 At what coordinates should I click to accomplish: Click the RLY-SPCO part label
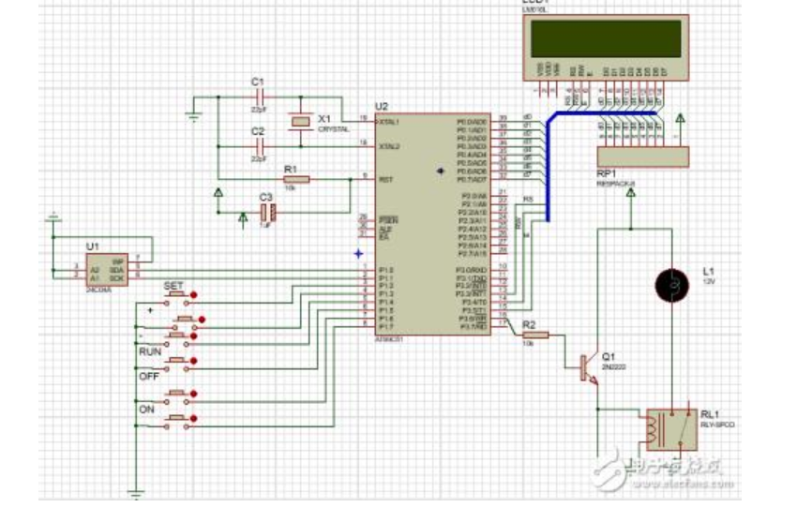[717, 425]
